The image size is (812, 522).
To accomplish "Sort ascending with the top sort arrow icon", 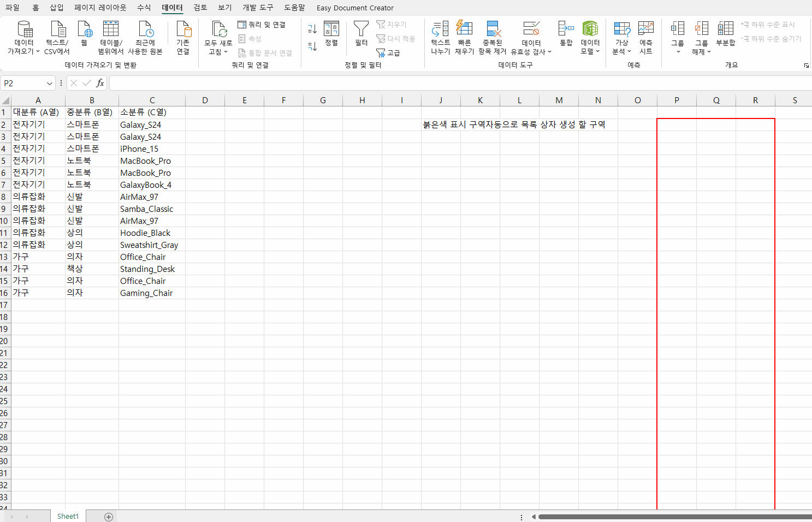I will tap(312, 29).
